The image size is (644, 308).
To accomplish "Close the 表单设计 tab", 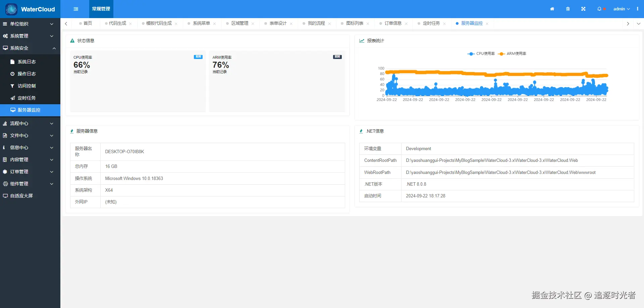I will click(x=291, y=24).
